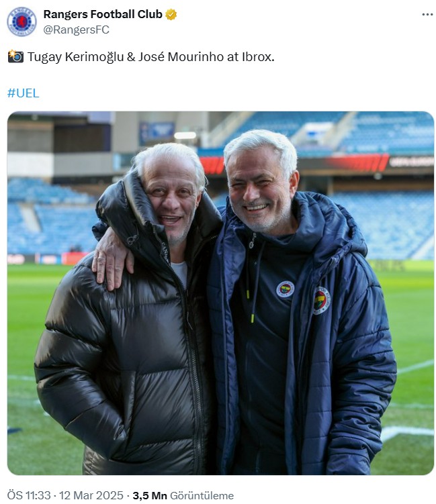Click the camera flash emoji
The width and height of the screenshot is (436, 504).
pos(15,56)
